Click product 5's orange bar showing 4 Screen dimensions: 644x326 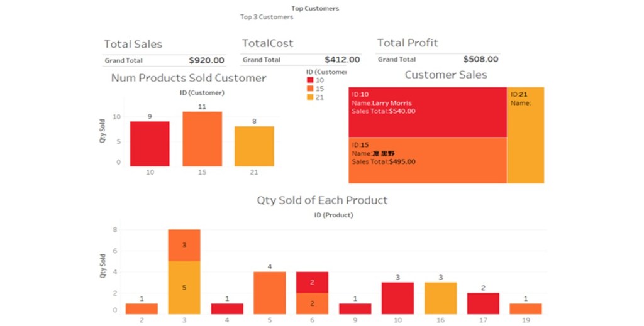pos(269,293)
